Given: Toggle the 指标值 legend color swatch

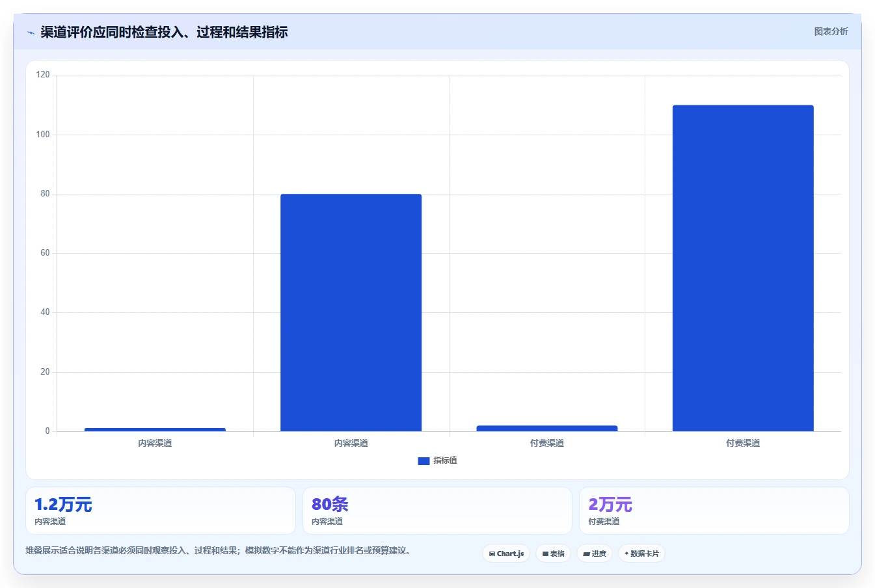Looking at the screenshot, I should coord(424,461).
